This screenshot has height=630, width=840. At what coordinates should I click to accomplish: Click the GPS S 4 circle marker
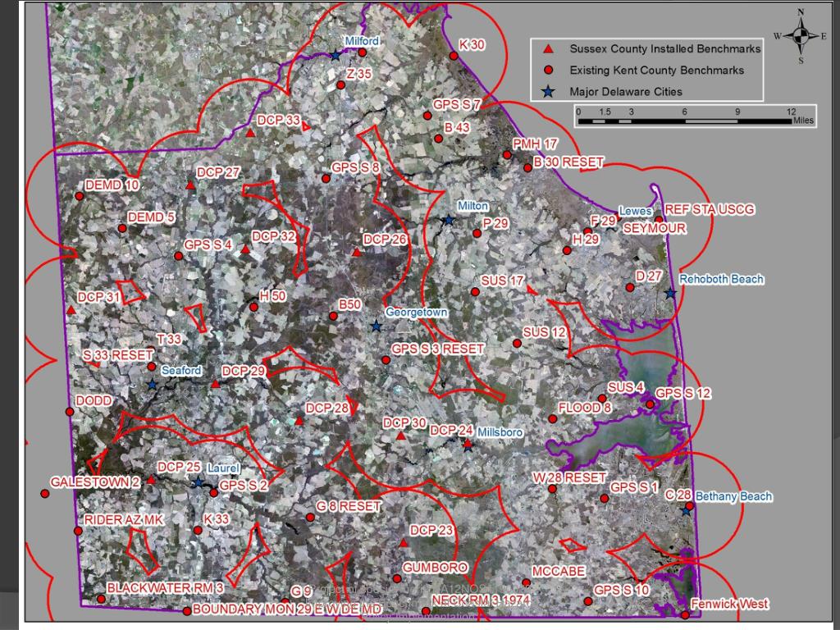click(178, 256)
